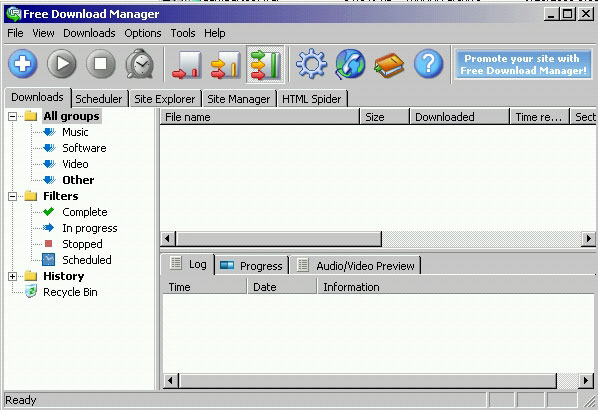The height and width of the screenshot is (410, 598).
Task: Click the Date log column header
Action: (x=282, y=287)
